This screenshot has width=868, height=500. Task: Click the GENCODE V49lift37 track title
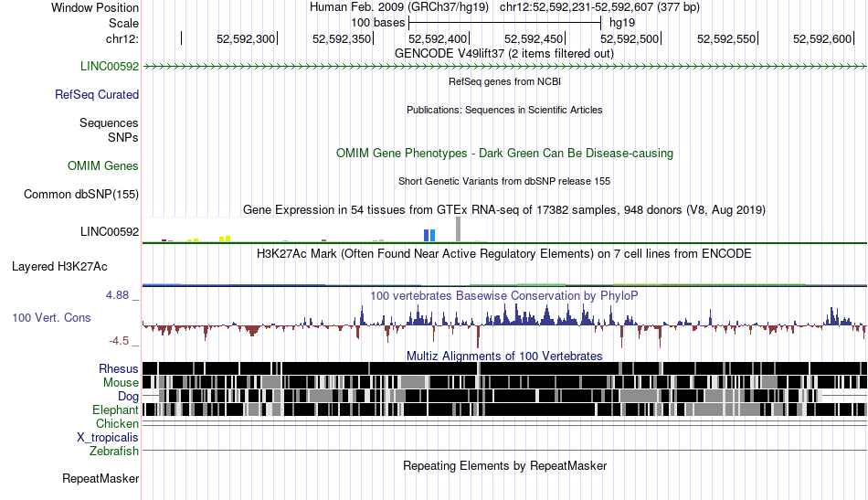503,54
